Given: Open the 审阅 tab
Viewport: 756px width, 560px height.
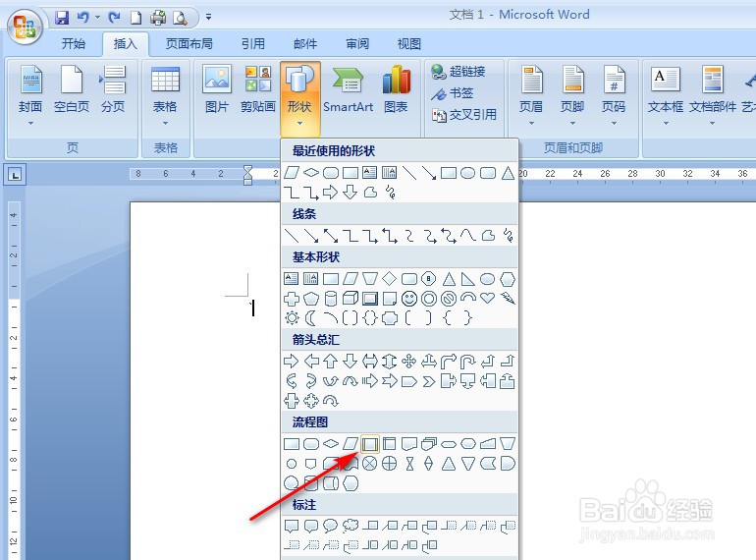Looking at the screenshot, I should [x=357, y=44].
